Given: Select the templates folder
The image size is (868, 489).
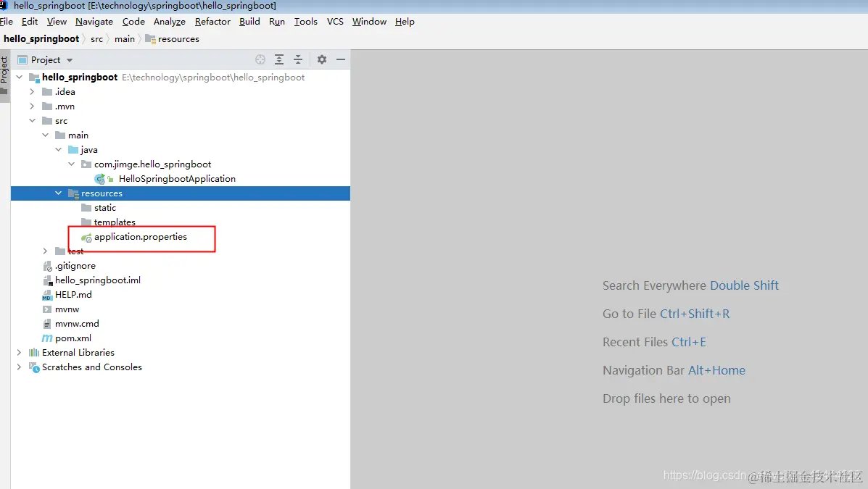Looking at the screenshot, I should pyautogui.click(x=115, y=222).
